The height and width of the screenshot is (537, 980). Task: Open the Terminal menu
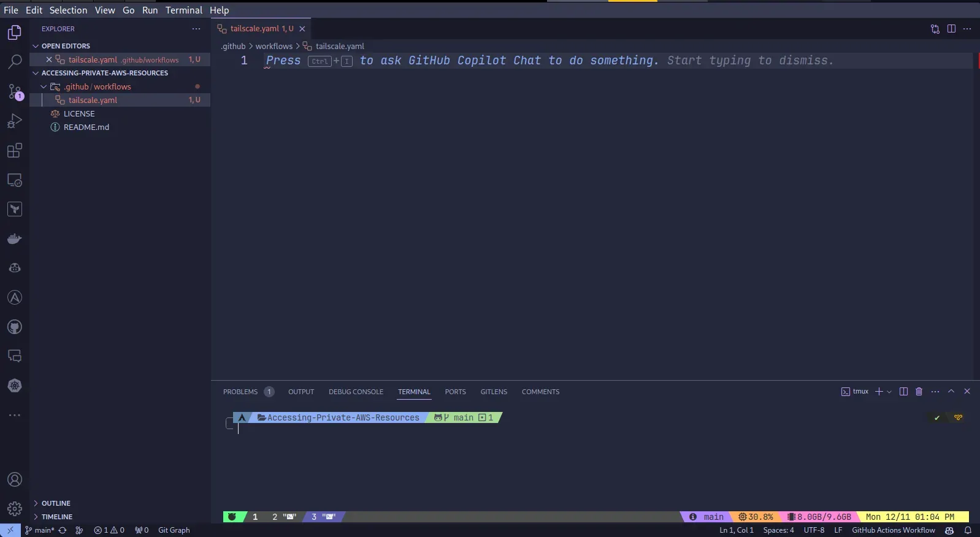(x=183, y=10)
